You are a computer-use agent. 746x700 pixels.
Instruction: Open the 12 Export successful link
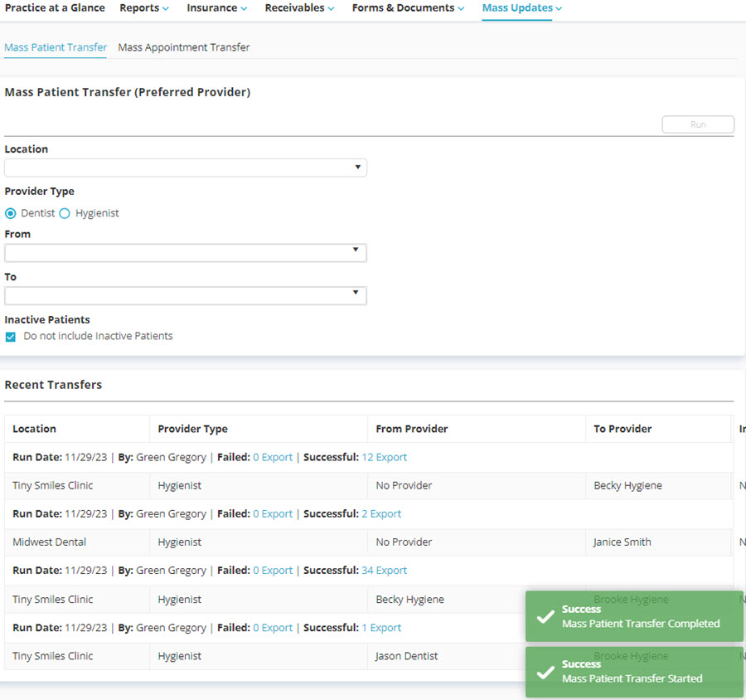(x=385, y=457)
